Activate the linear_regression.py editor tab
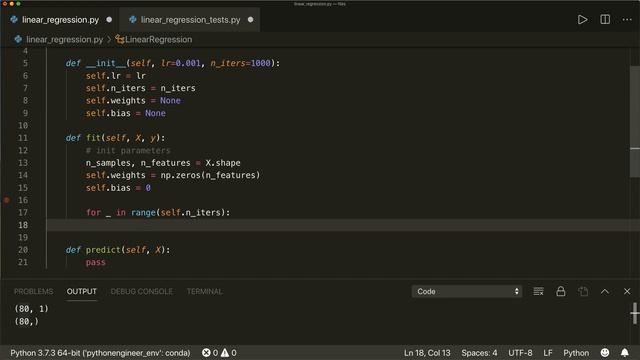This screenshot has width=640, height=360. [60, 20]
